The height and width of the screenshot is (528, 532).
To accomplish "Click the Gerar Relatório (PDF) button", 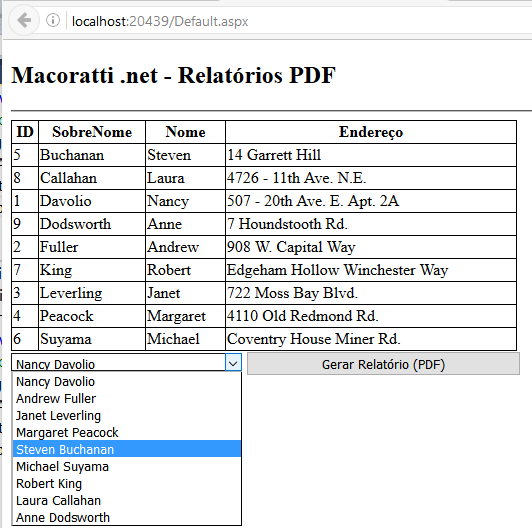I will tap(383, 364).
